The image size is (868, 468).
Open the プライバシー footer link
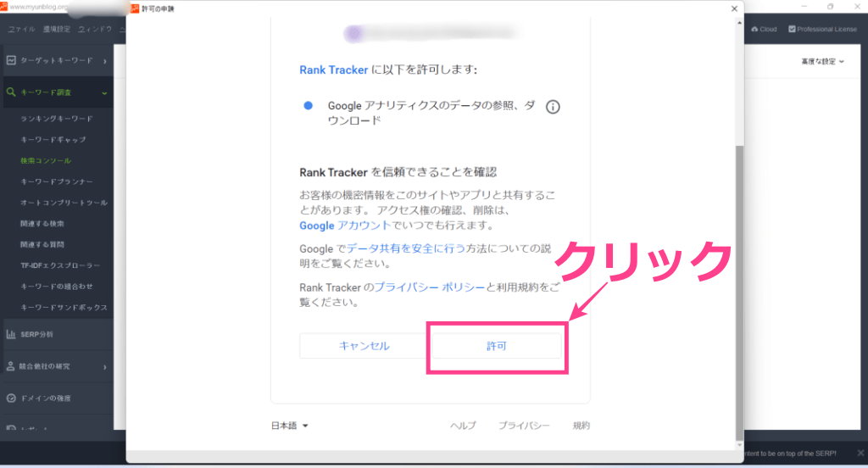coord(524,426)
